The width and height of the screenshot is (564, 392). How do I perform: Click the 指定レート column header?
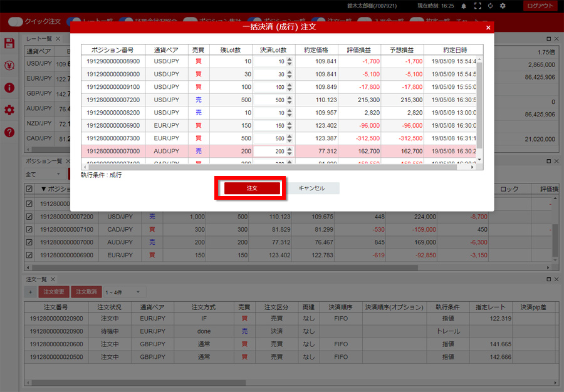click(x=491, y=307)
